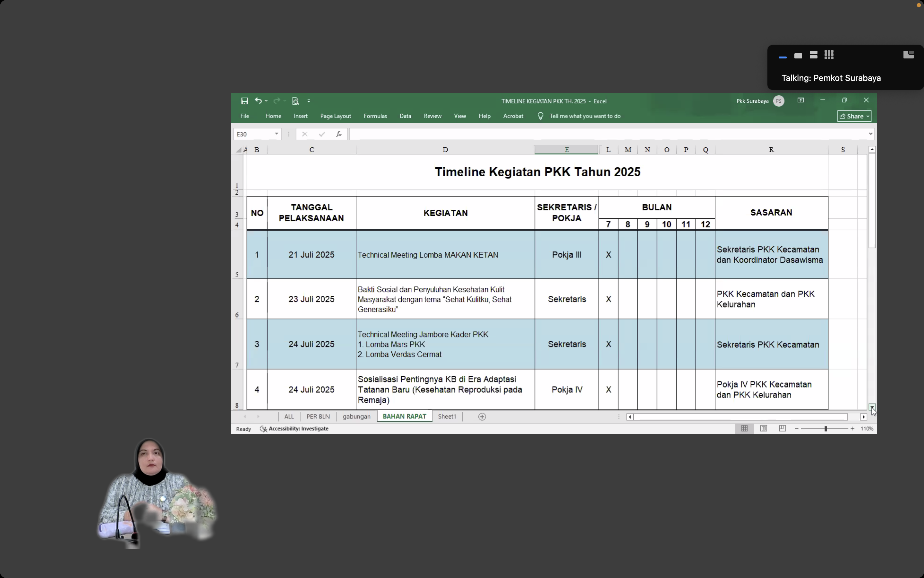Open the Help ribbon tab
Viewport: 924px width, 578px height.
484,116
